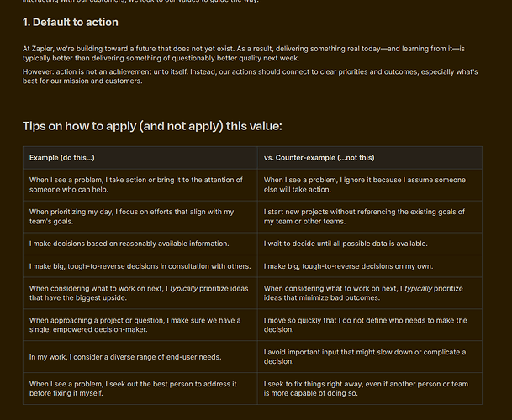Click cell 'prioritize ideas that minimize bad outcomes'
Screen dimensions: 512x420
click(x=370, y=293)
